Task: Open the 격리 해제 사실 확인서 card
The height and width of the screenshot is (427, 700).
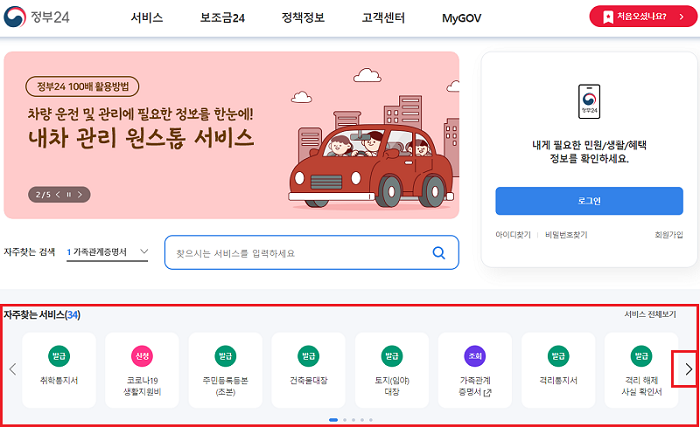Action: pos(642,370)
